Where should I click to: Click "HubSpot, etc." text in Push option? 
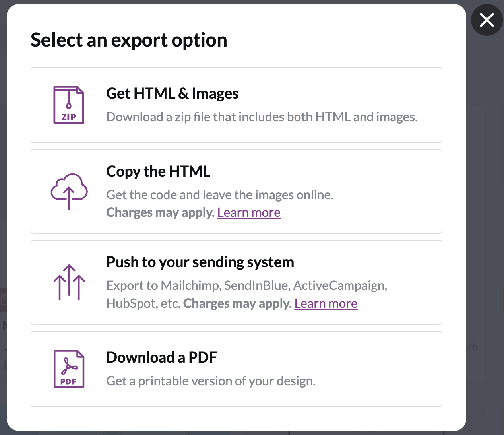click(x=143, y=304)
